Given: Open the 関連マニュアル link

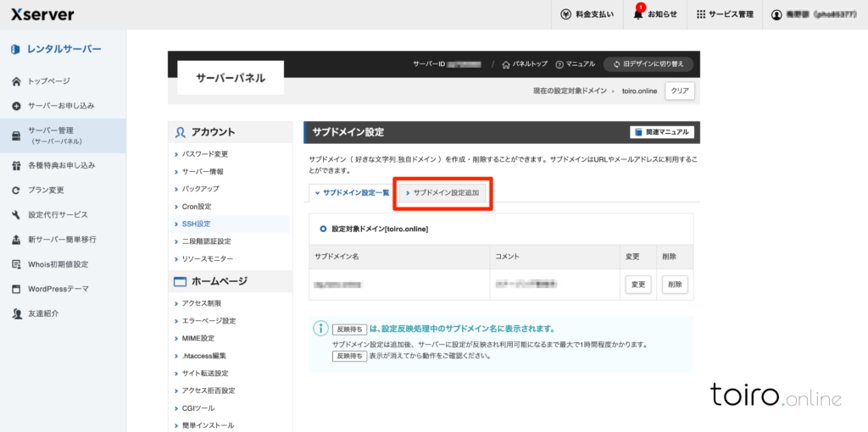Looking at the screenshot, I should (x=662, y=132).
